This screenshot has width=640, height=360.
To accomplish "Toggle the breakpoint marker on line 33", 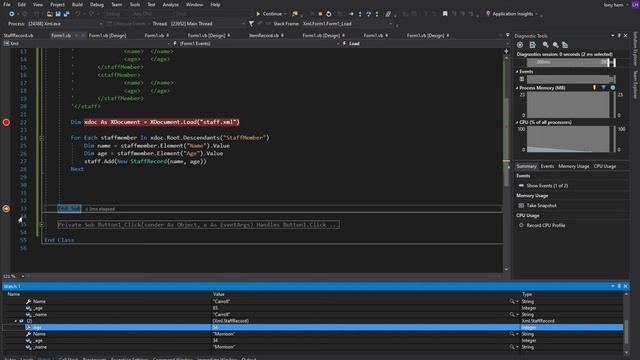I will [x=6, y=209].
